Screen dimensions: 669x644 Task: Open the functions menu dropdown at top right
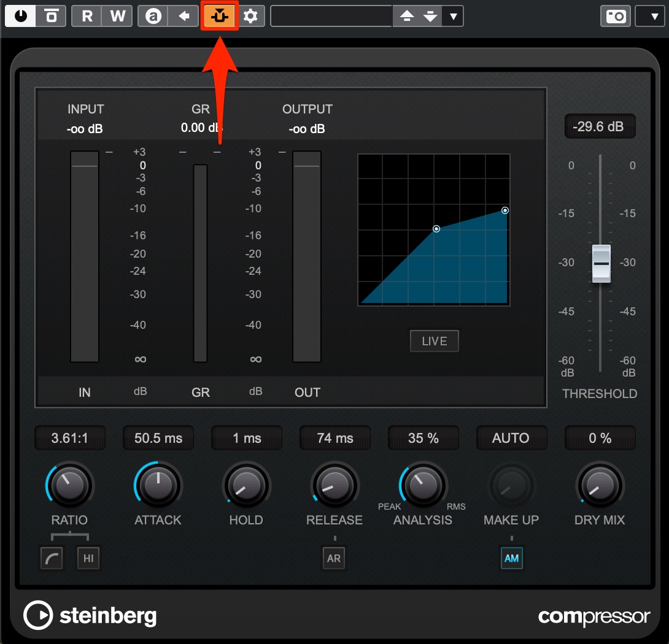pyautogui.click(x=650, y=16)
